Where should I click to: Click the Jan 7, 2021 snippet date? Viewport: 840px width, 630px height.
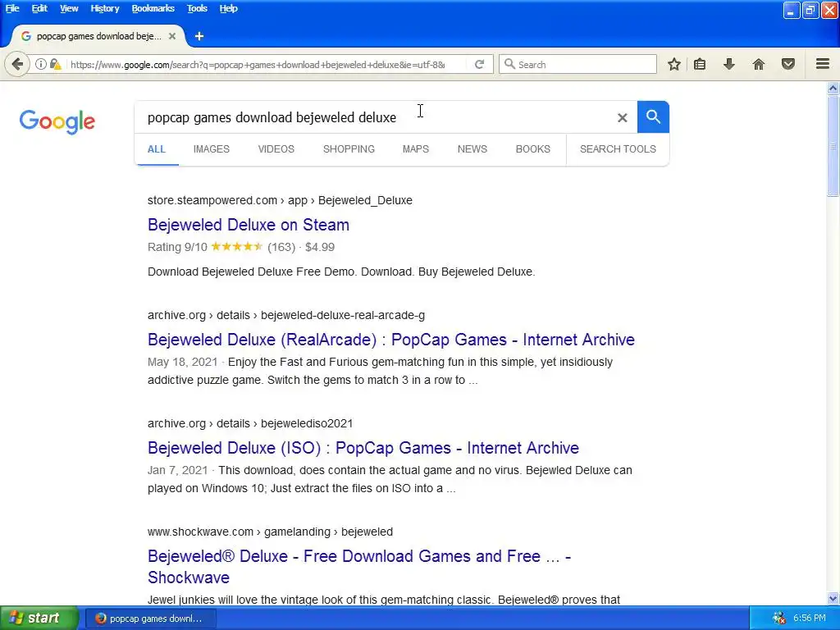[x=177, y=470]
